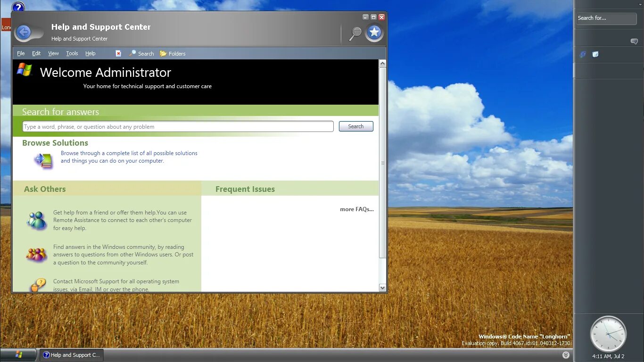This screenshot has height=362, width=644.
Task: Click the Windows community group icon
Action: tap(36, 255)
